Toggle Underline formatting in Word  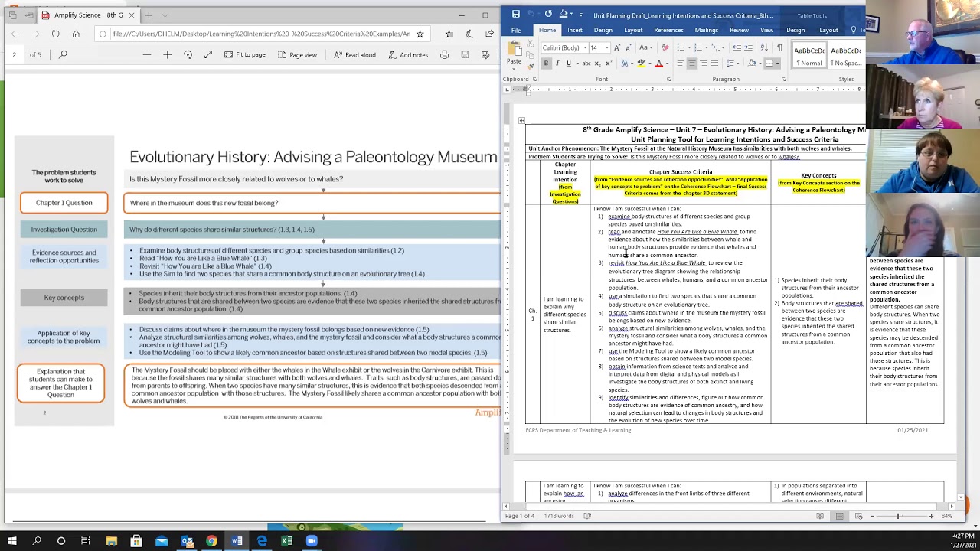568,64
